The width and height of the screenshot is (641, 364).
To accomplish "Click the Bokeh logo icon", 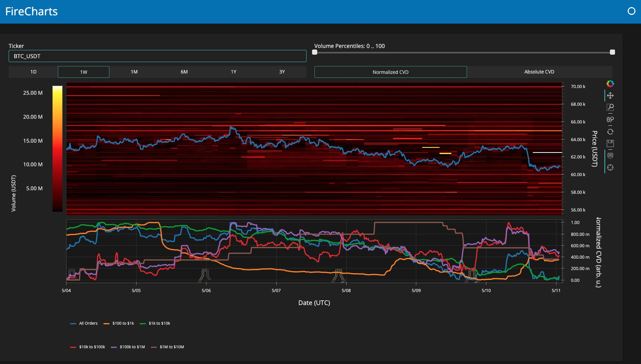I will click(x=610, y=84).
